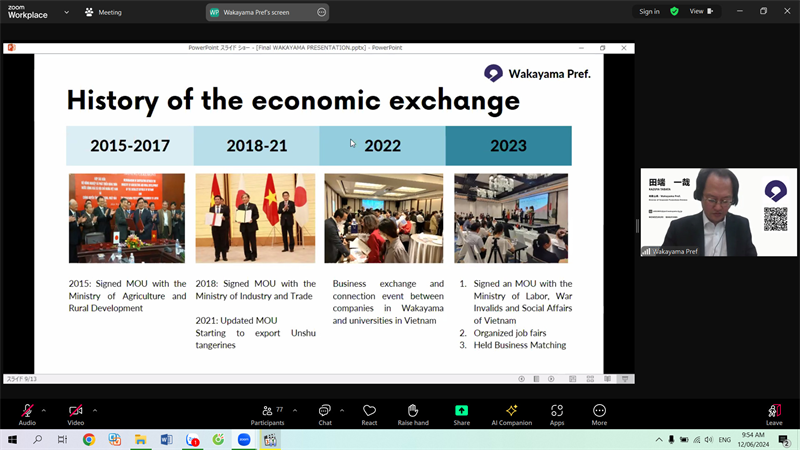Switch to the Meeting tab
The height and width of the screenshot is (450, 800).
pos(103,12)
